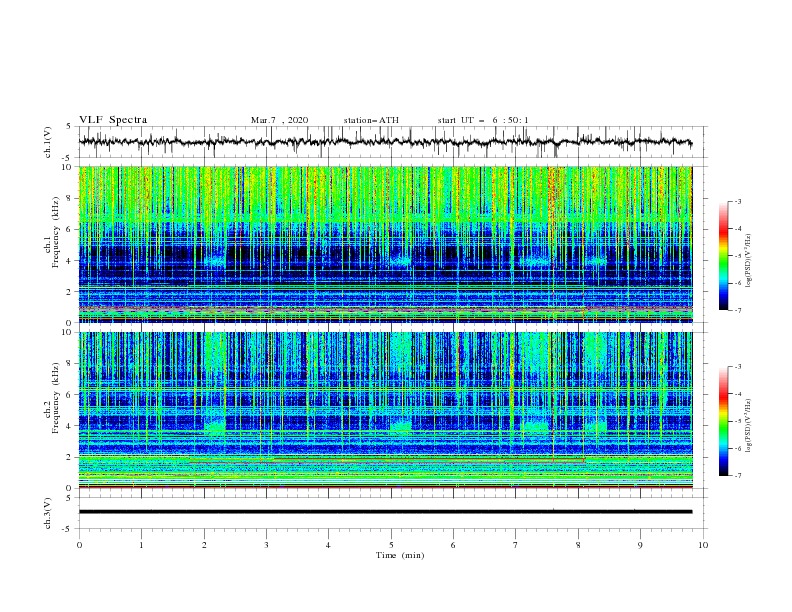Viewport: 792px width, 612px height.
Task: Click time axis tick label "7"
Action: tap(516, 545)
